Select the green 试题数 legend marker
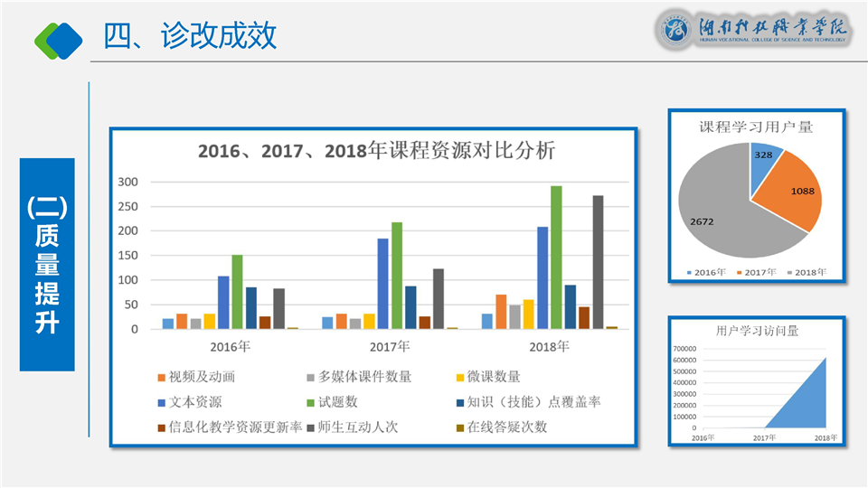This screenshot has width=868, height=488. 311,402
